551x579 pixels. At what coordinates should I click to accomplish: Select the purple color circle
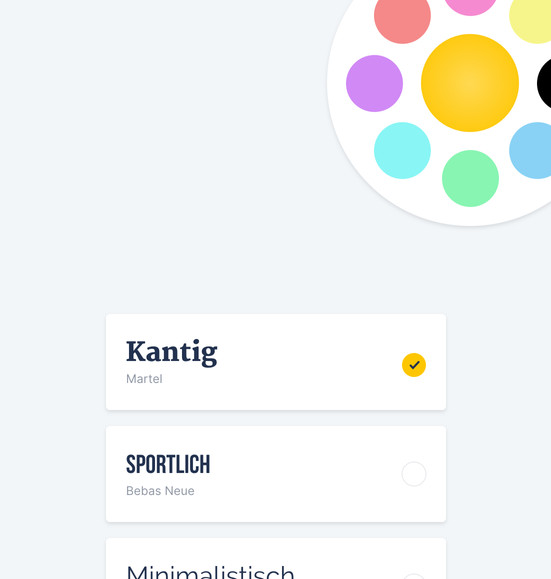374,83
